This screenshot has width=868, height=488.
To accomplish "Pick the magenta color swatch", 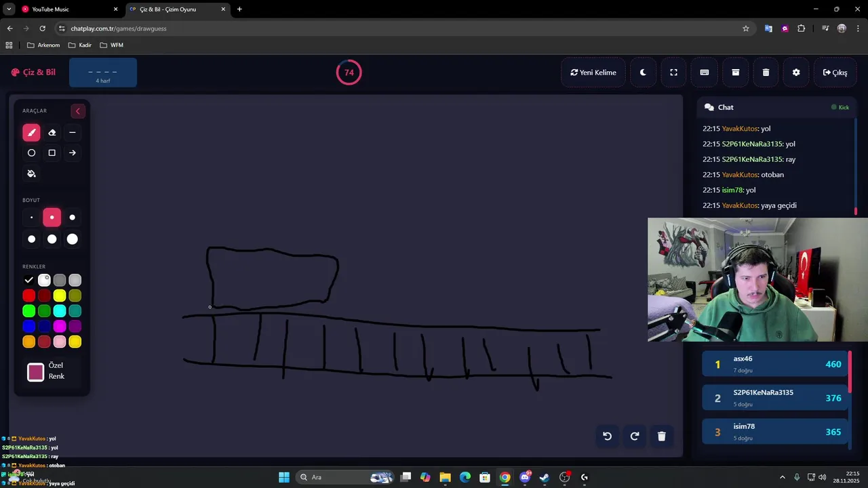I will 60,327.
